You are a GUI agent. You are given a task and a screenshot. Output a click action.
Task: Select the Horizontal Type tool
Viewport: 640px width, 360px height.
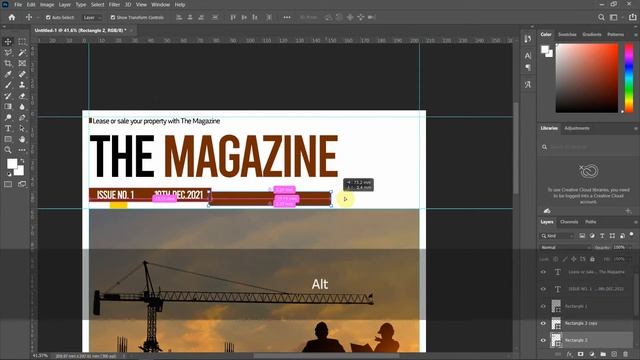click(x=8, y=128)
